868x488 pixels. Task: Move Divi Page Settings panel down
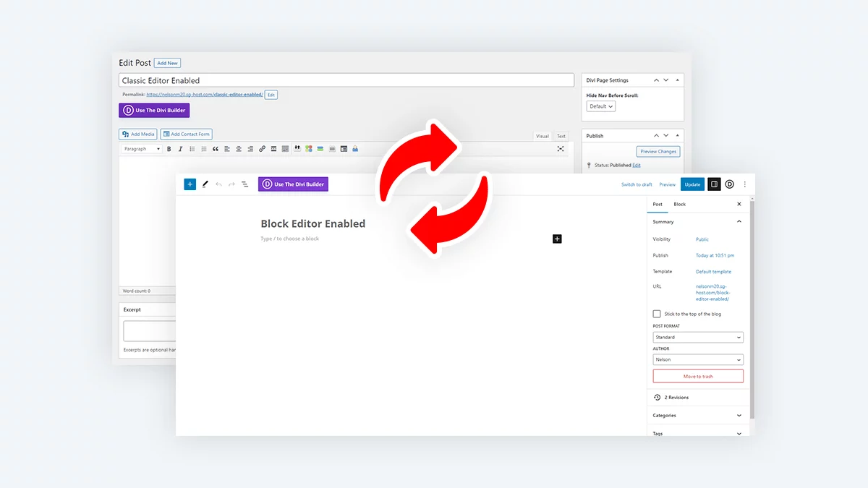tap(666, 80)
